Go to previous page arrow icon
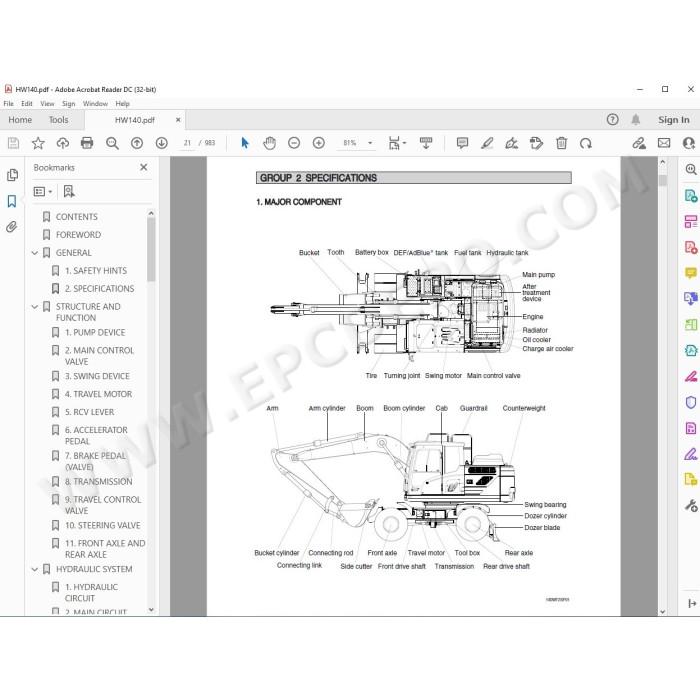Screen dimensions: 700x700 click(x=137, y=143)
